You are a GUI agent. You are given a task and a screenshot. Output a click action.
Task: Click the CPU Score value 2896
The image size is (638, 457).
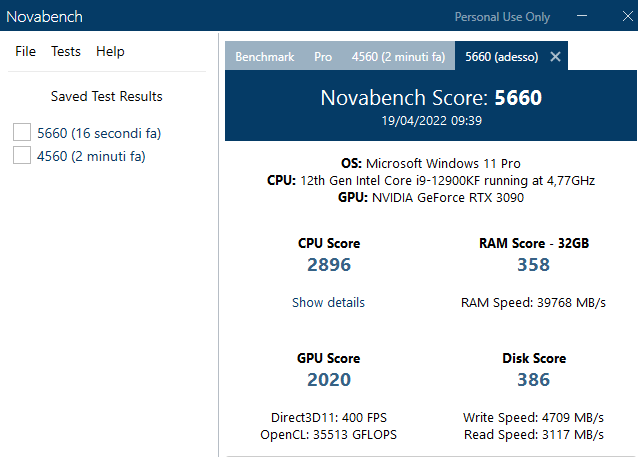(x=329, y=265)
